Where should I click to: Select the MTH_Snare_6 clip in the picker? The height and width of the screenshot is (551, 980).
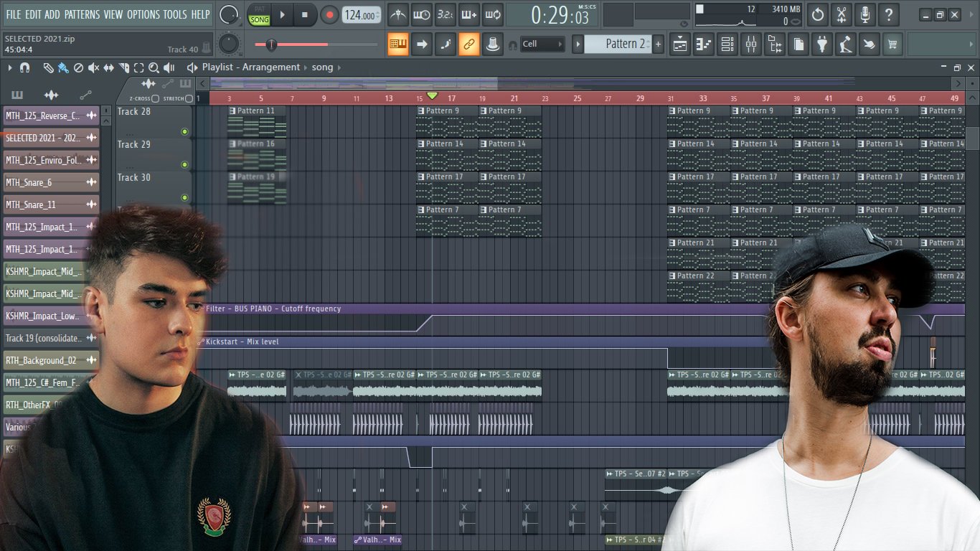tap(51, 182)
